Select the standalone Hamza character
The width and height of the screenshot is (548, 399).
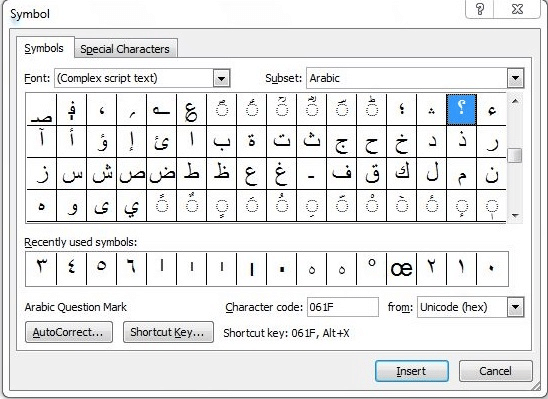[x=491, y=109]
